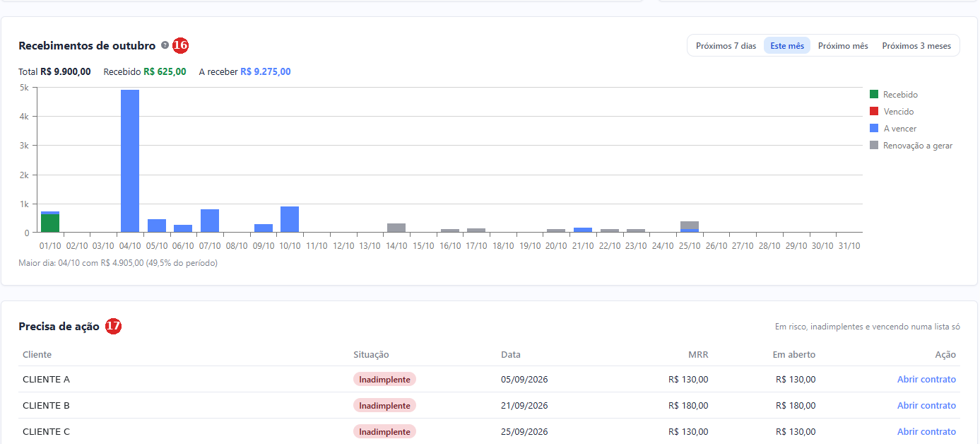Open the contract for CLIENTE A
Image resolution: width=980 pixels, height=444 pixels.
pyautogui.click(x=926, y=380)
